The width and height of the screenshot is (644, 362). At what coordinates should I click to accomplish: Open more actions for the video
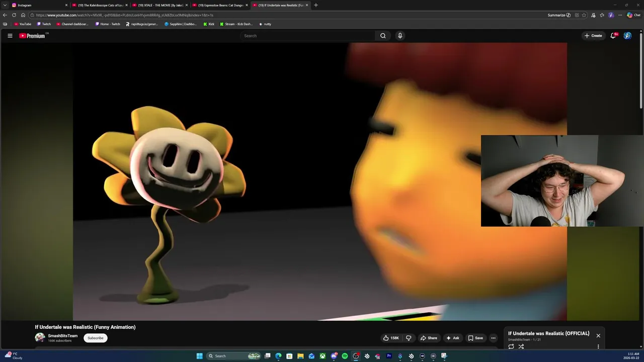pos(493,338)
